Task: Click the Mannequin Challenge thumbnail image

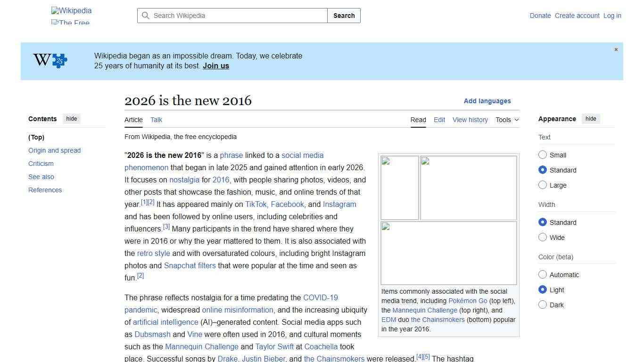Action: (x=468, y=188)
